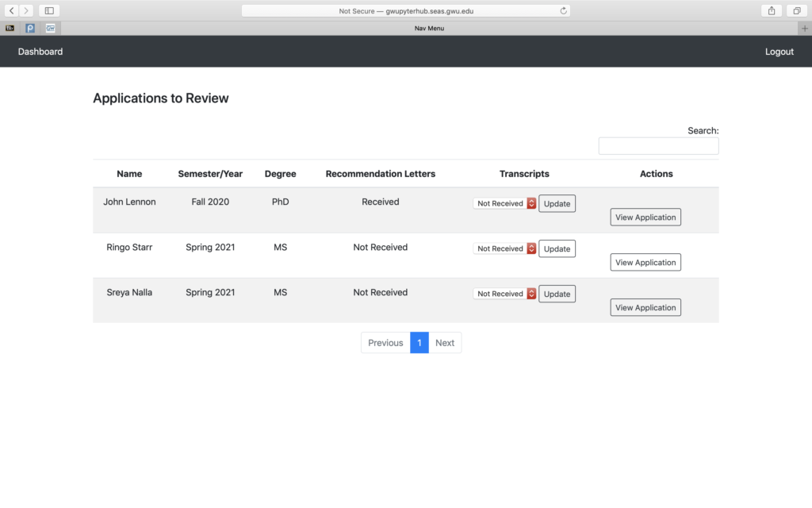
Task: Click Update for Ringo Starr's transcripts
Action: coord(557,248)
